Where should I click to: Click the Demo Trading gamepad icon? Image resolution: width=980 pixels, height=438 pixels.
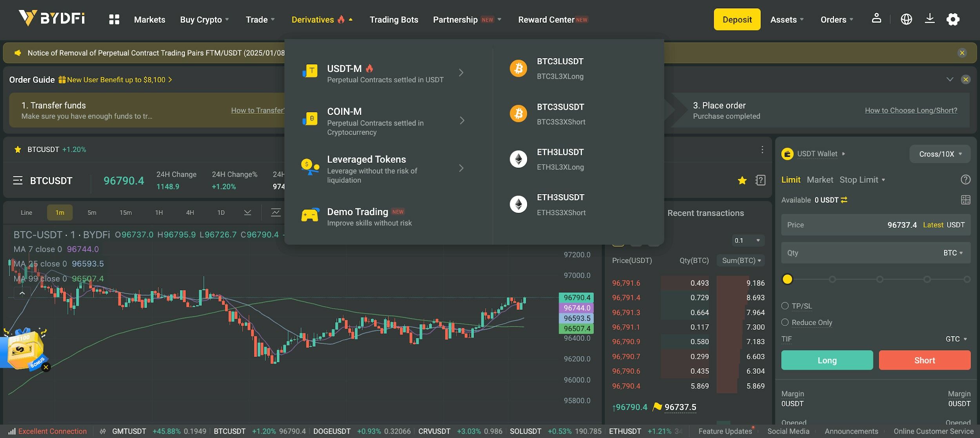point(310,215)
